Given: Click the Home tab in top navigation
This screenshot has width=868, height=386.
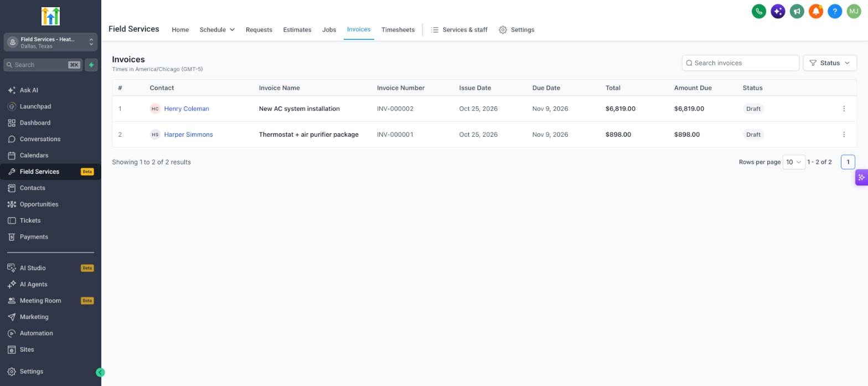Looking at the screenshot, I should pos(180,30).
